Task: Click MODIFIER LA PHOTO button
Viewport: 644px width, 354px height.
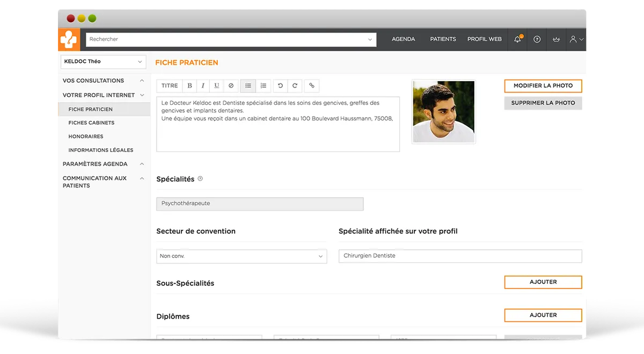Action: point(543,86)
